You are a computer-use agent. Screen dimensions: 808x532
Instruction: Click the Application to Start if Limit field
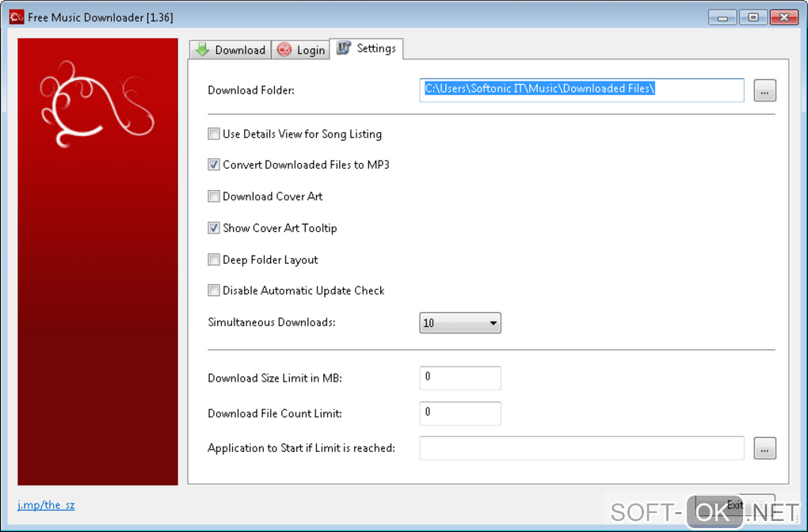point(581,448)
